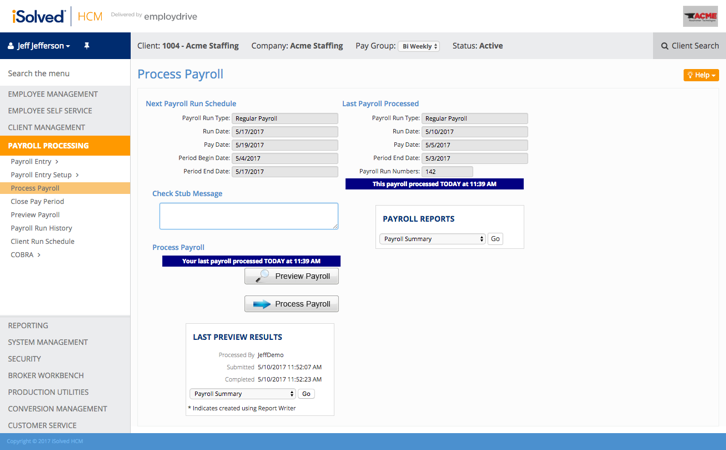This screenshot has width=726, height=450.
Task: Click Client 1004 - Acme Staffing text
Action: click(x=188, y=46)
